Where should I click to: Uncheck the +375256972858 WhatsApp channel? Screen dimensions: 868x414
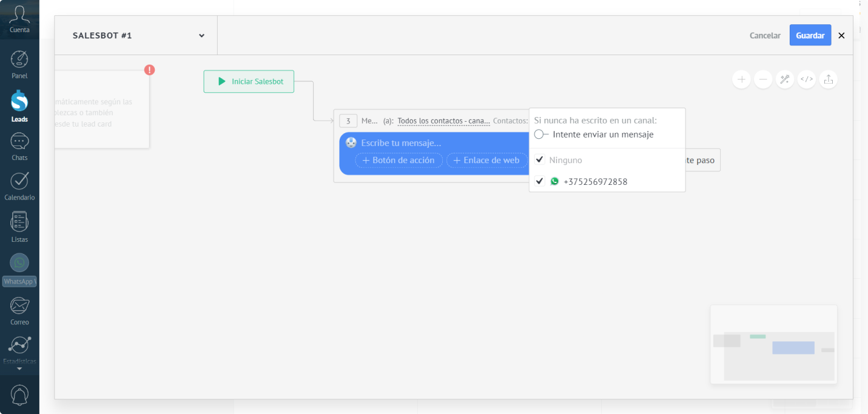[539, 181]
